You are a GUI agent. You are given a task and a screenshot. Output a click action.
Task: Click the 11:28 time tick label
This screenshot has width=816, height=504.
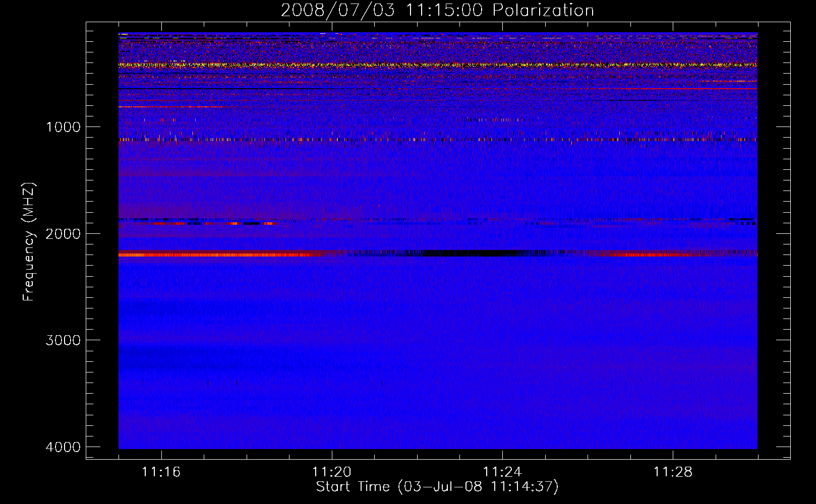pos(673,472)
